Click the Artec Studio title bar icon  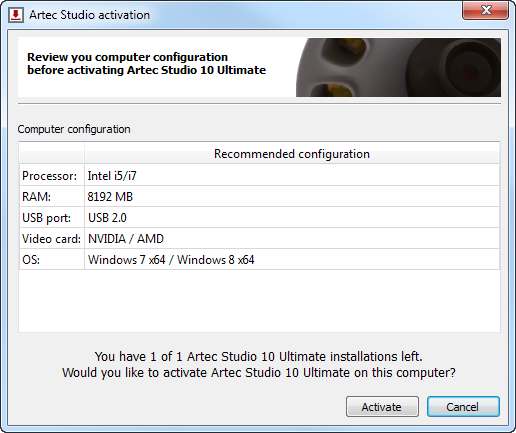coord(16,15)
